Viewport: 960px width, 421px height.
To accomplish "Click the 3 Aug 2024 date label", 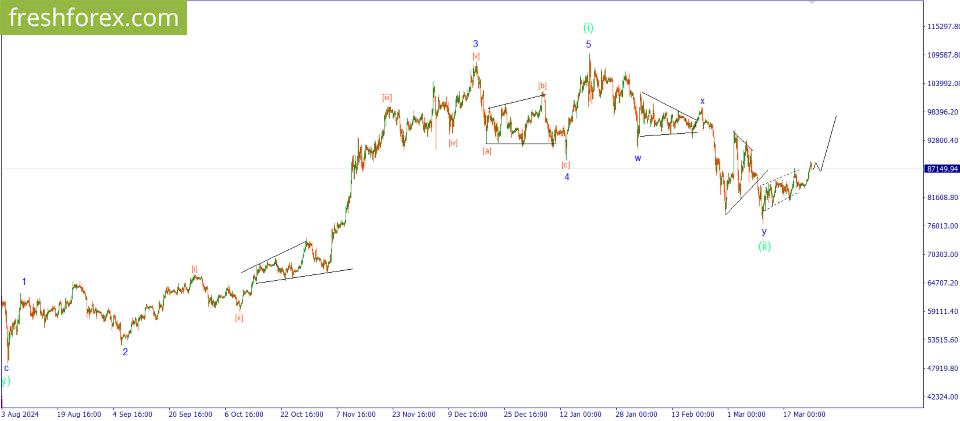I will tap(21, 413).
